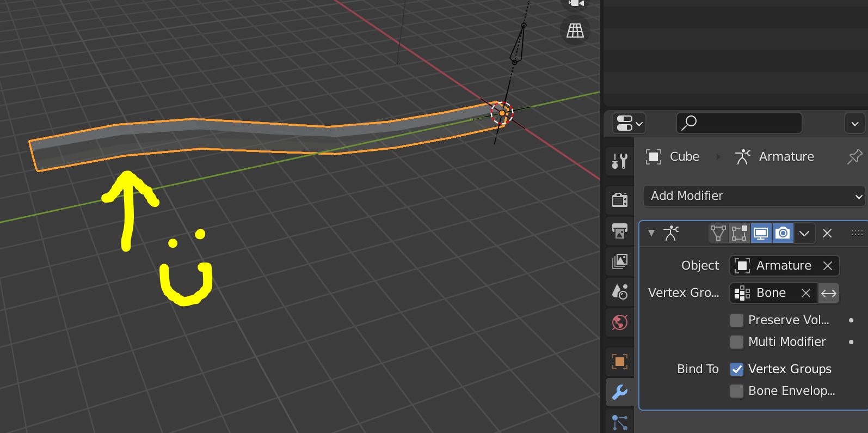Invert vertex group influence arrow button

point(828,293)
